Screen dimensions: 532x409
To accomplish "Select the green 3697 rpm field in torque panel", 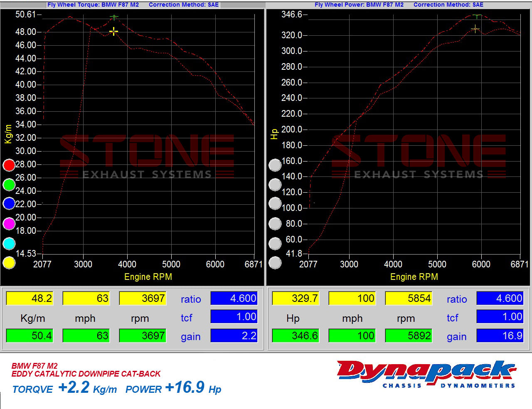I will coord(143,336).
